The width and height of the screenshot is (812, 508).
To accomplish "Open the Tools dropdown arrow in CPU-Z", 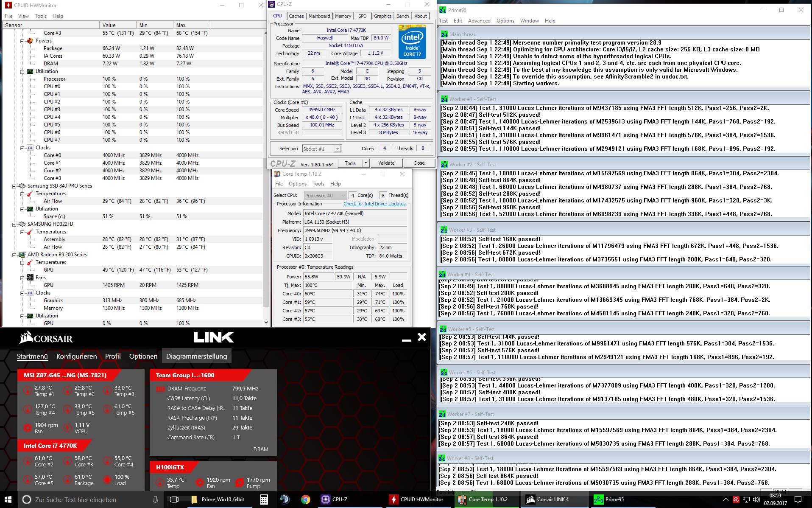I will click(x=366, y=163).
